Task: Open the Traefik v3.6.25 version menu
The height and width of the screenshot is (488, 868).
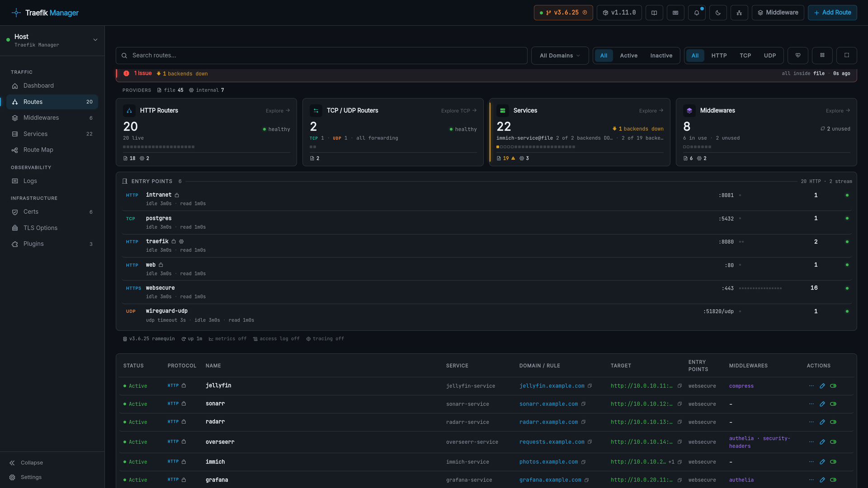Action: [x=563, y=13]
